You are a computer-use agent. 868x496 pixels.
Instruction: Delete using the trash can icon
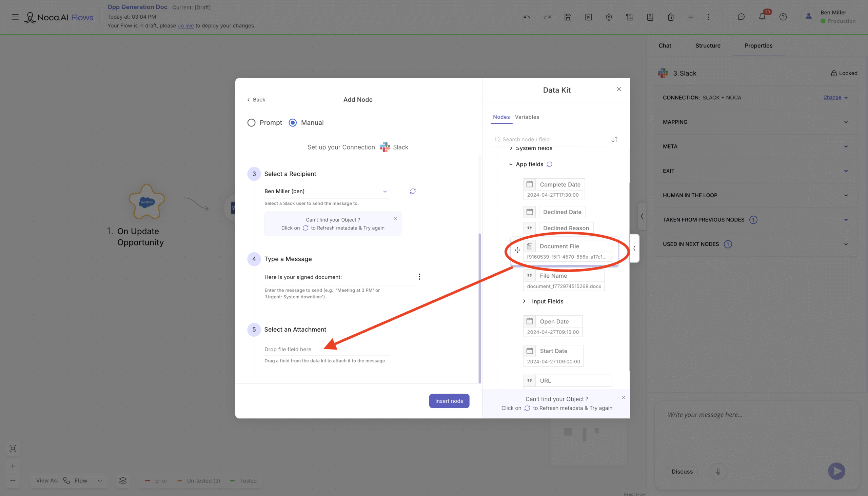pos(670,17)
